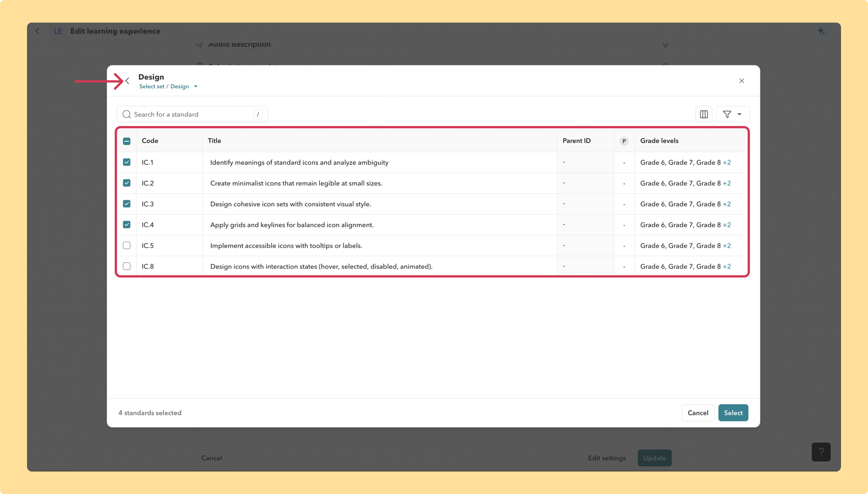Uncheck the IC.3 standard checkbox
Image resolution: width=868 pixels, height=494 pixels.
(x=127, y=204)
